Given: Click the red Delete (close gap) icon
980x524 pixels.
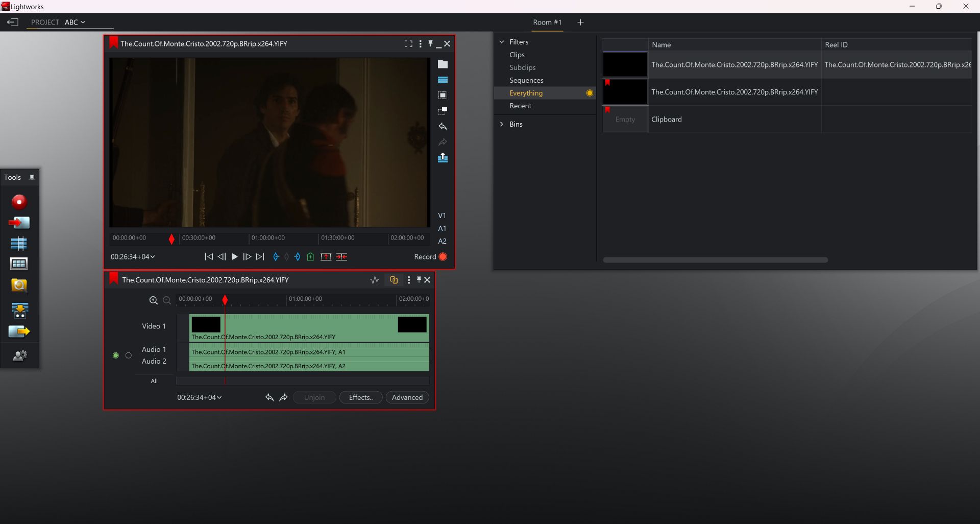Looking at the screenshot, I should (x=341, y=257).
